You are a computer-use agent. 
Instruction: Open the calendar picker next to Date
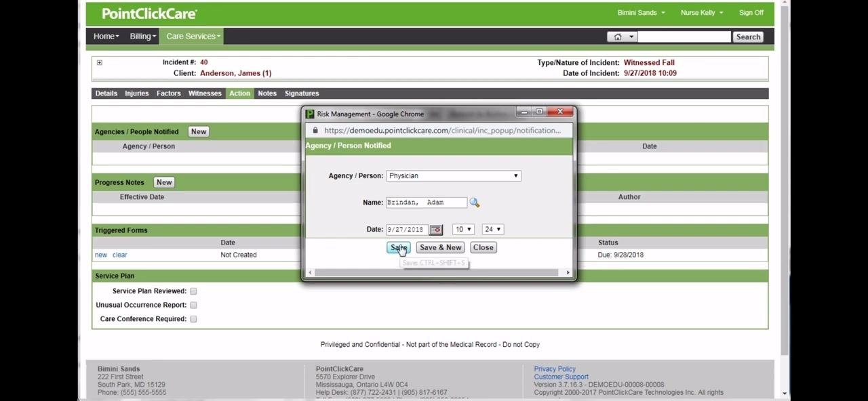click(436, 230)
